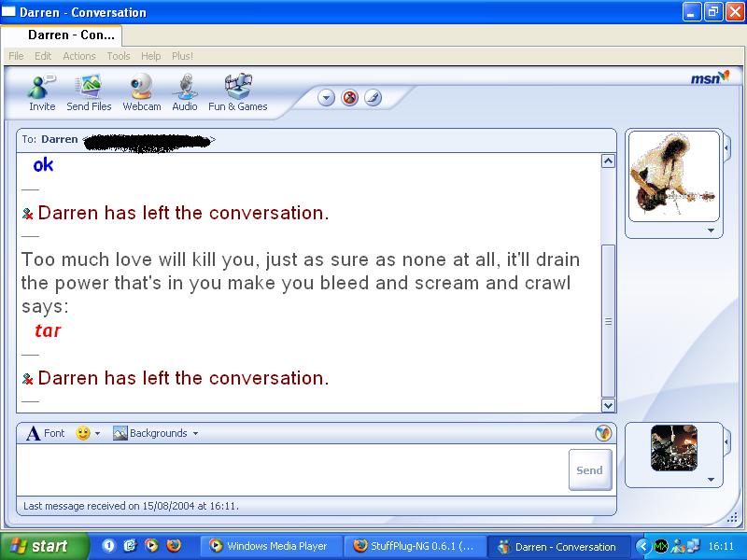The image size is (747, 560).
Task: Open the Plus! menu
Action: click(182, 56)
